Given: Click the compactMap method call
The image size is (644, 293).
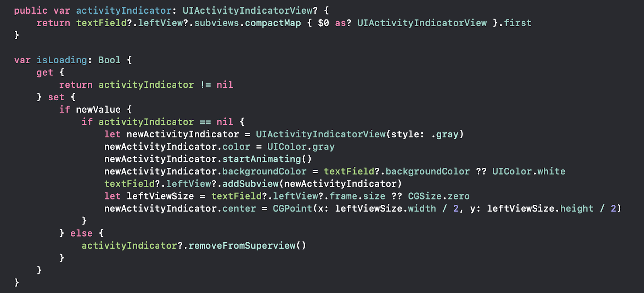Looking at the screenshot, I should (273, 23).
